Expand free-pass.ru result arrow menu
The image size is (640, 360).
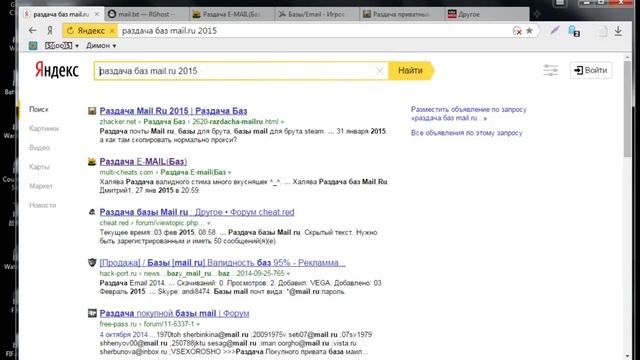click(x=198, y=324)
